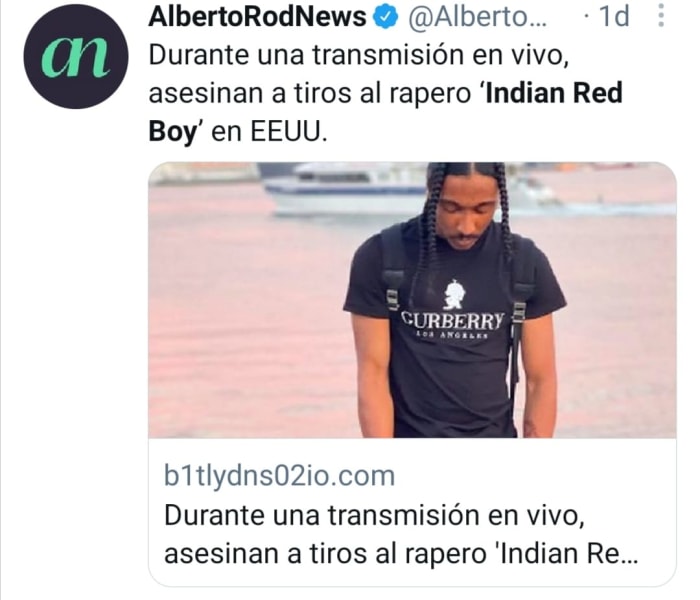Follow the b1tlydns02io.com domain link
Image resolution: width=700 pixels, height=600 pixels.
click(x=279, y=476)
